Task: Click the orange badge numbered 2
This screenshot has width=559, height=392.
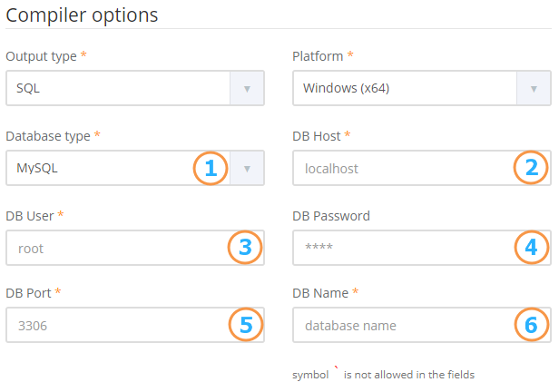Action: (x=531, y=168)
